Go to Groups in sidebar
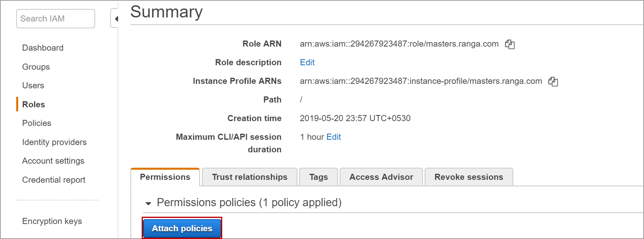 click(x=36, y=67)
